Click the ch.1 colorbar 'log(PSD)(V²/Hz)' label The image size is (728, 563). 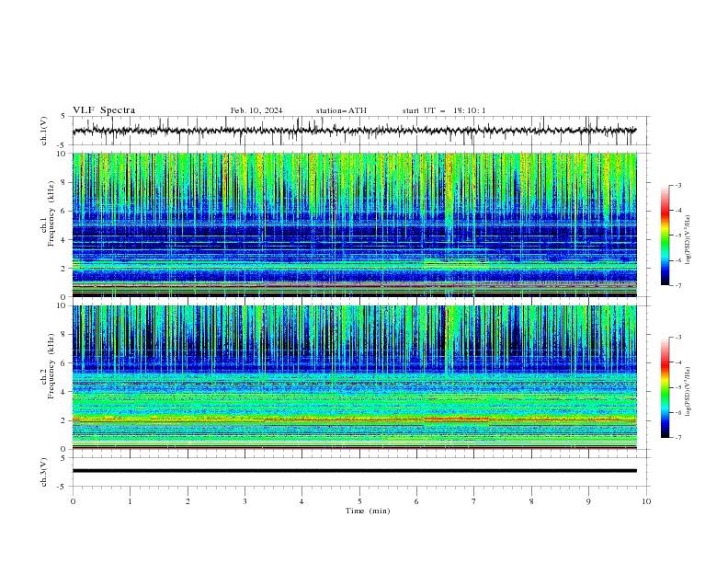(x=688, y=240)
